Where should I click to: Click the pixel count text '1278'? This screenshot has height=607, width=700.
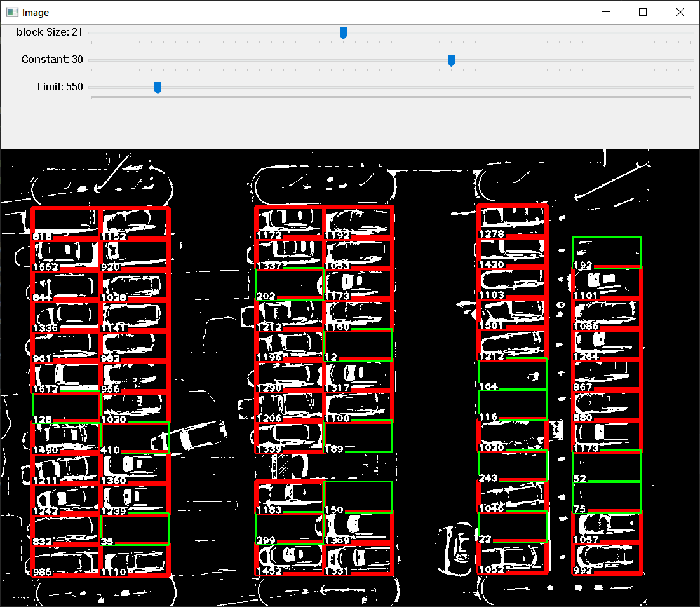point(492,234)
